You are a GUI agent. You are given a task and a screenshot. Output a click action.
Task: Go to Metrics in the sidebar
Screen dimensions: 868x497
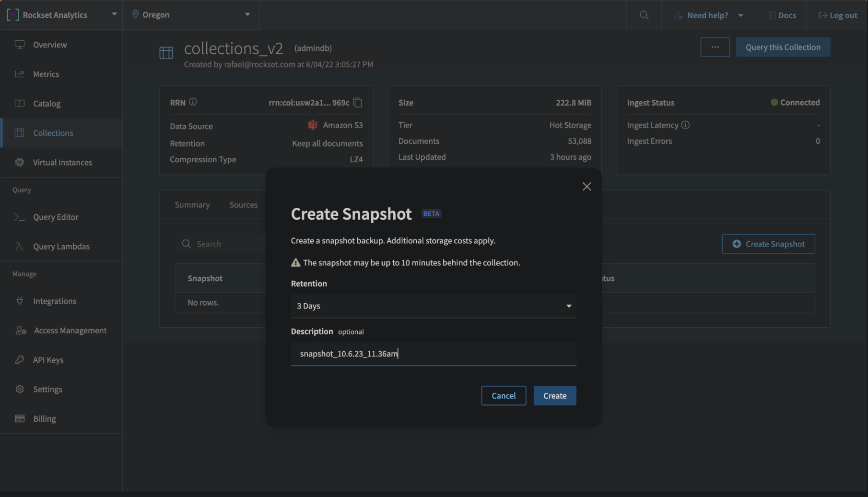click(61, 74)
